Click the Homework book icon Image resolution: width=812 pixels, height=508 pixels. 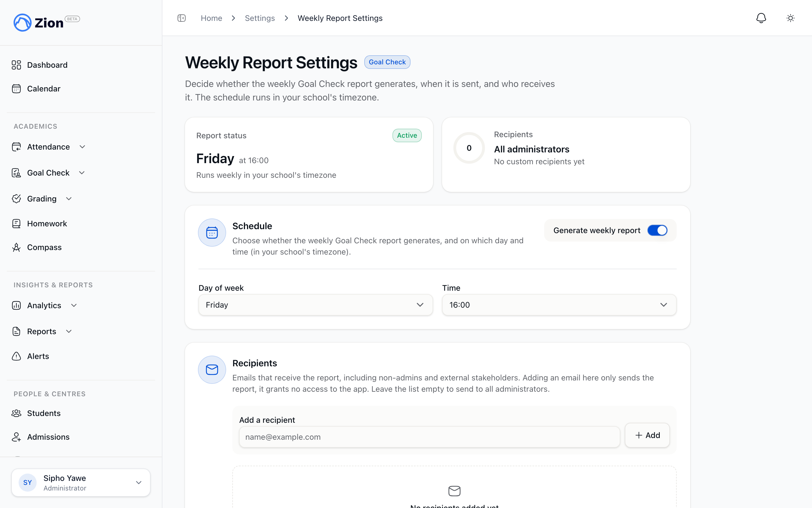(16, 224)
